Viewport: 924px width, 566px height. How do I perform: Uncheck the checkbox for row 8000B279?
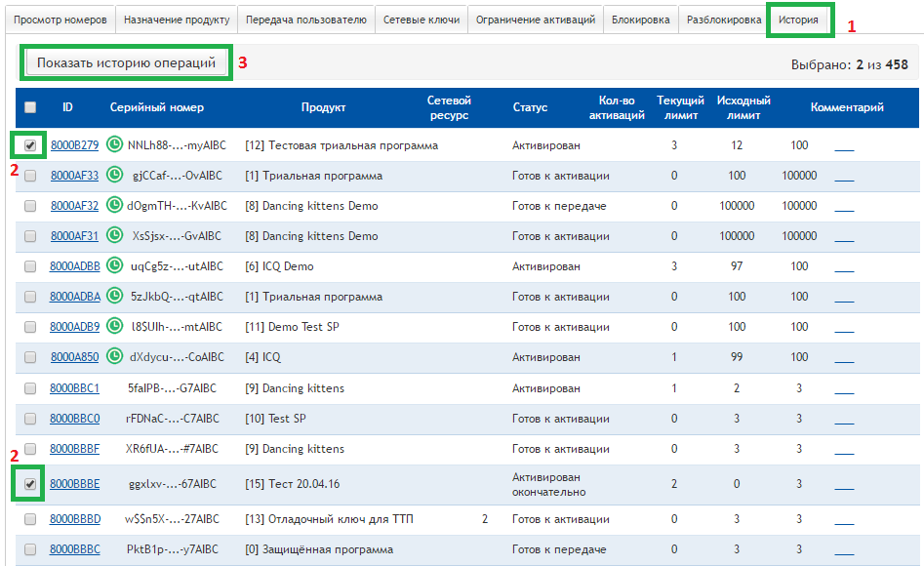[x=30, y=145]
